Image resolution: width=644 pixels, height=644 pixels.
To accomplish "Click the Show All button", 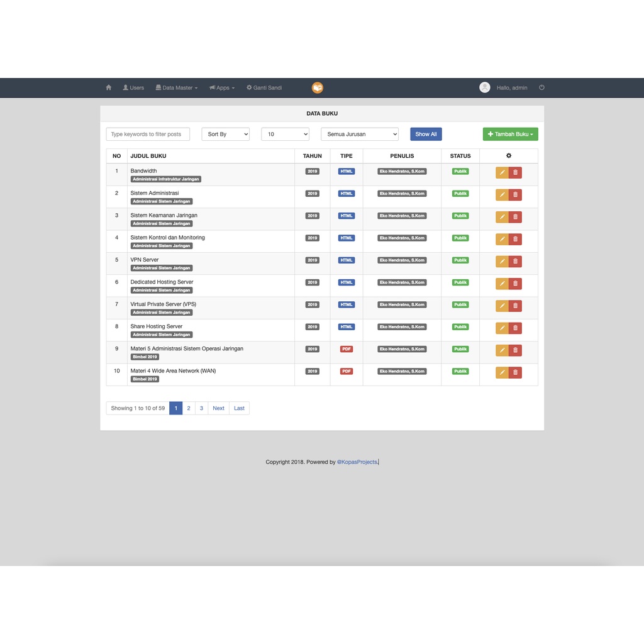I will tap(426, 135).
